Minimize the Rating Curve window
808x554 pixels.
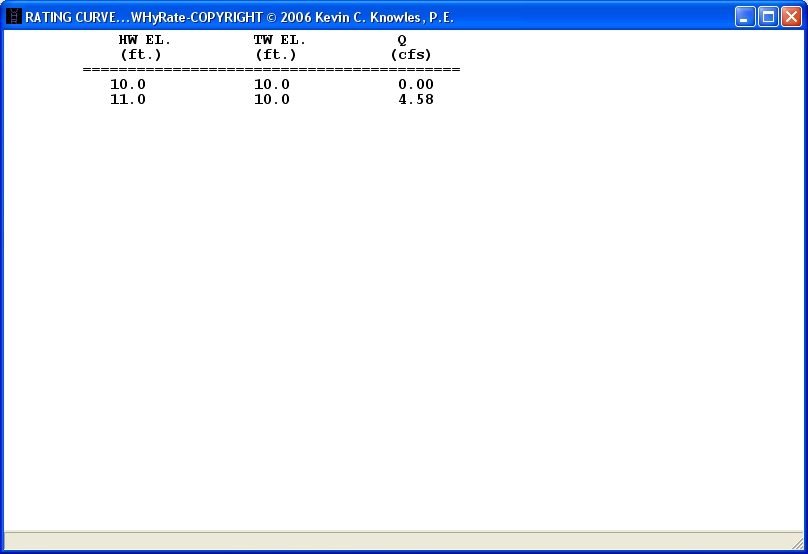click(745, 17)
